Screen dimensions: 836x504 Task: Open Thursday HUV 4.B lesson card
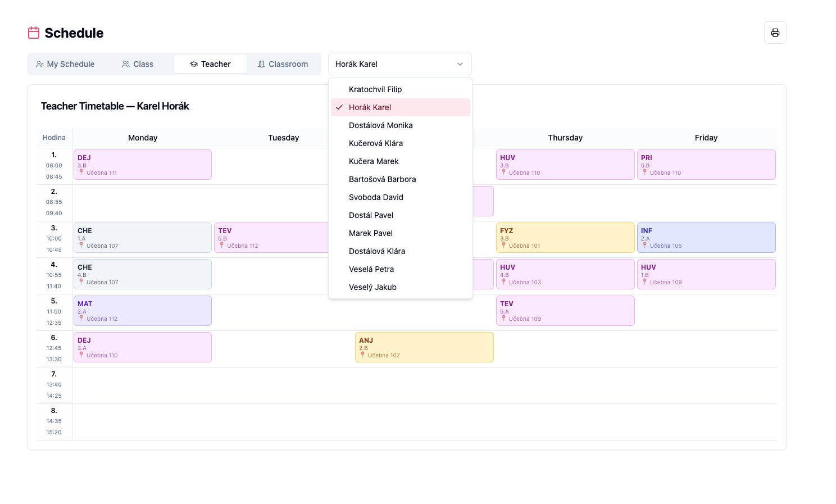[565, 274]
